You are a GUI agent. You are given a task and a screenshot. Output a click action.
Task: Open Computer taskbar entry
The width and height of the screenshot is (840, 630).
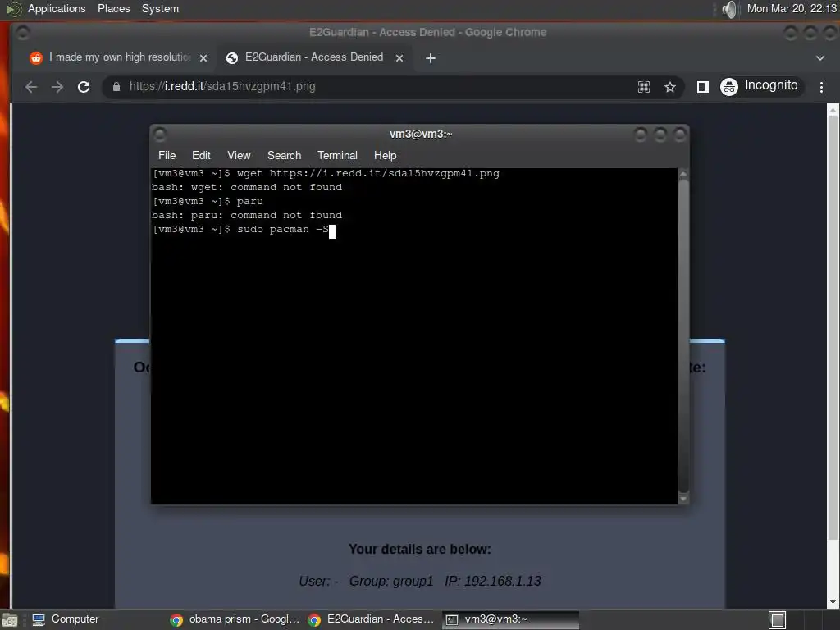pyautogui.click(x=66, y=619)
